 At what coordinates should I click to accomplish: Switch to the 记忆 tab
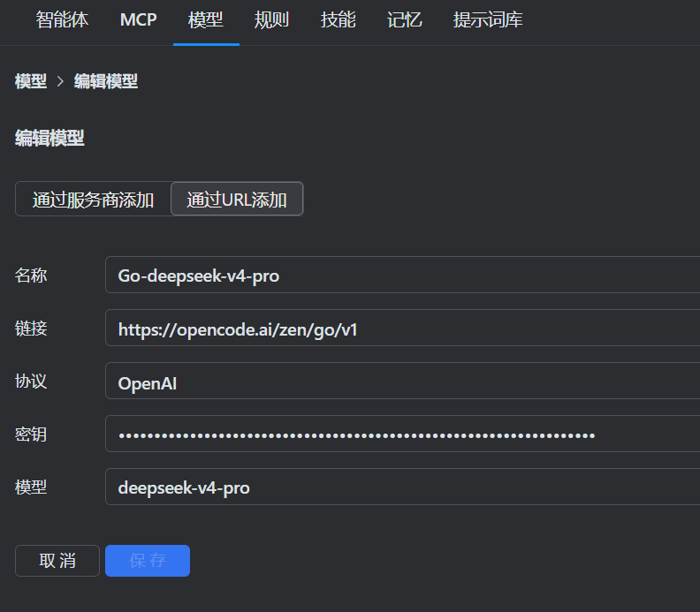click(x=405, y=19)
